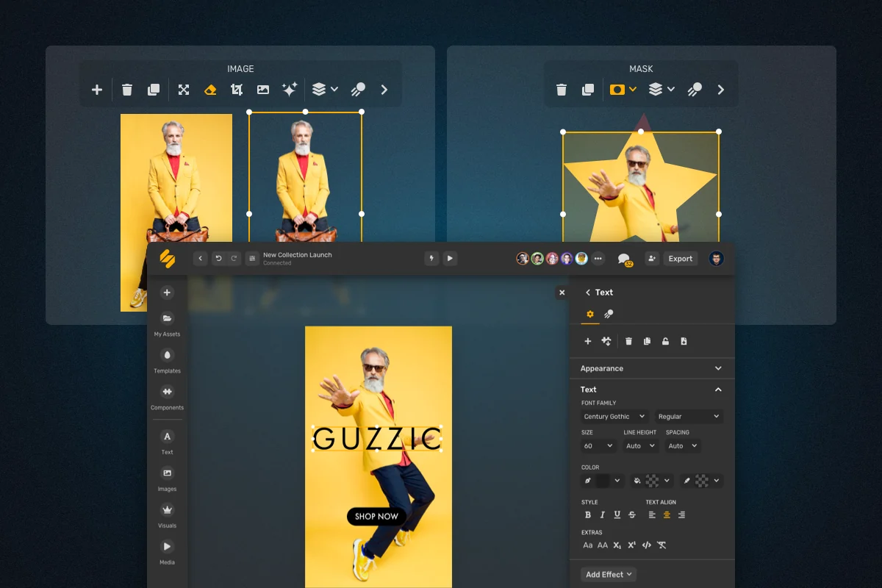Screen dimensions: 882x588
Task: Select the eraser tool in IMAGE toolbar
Action: click(210, 90)
